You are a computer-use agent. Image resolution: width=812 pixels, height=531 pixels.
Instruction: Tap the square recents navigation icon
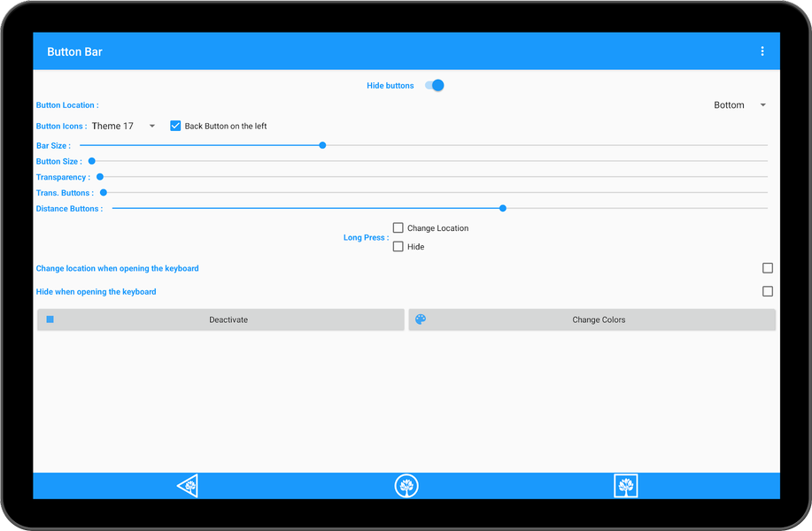(625, 486)
